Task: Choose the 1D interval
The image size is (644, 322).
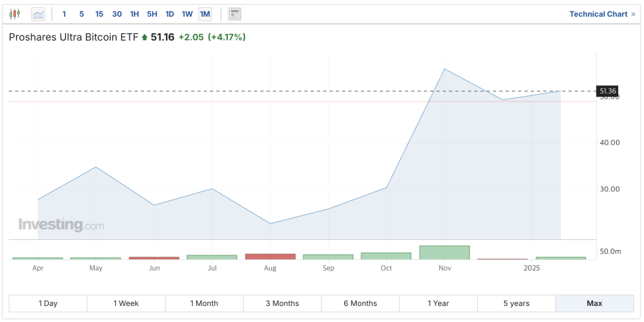Action: [169, 14]
